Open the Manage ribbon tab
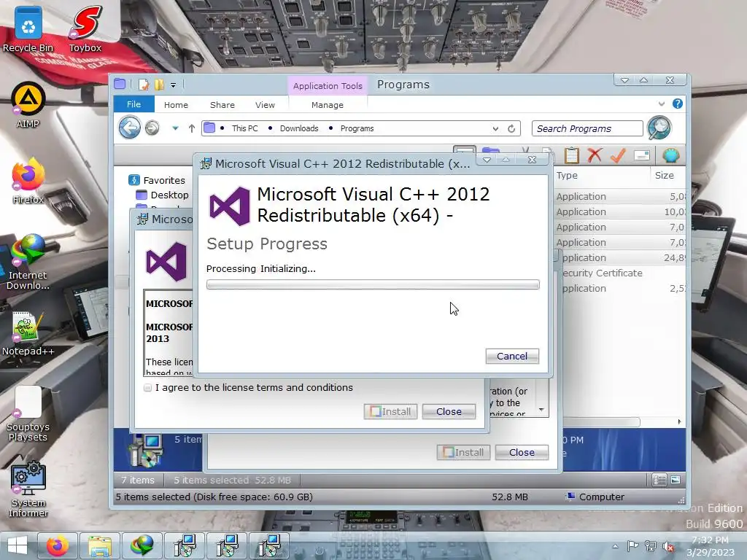The image size is (747, 560). click(328, 105)
